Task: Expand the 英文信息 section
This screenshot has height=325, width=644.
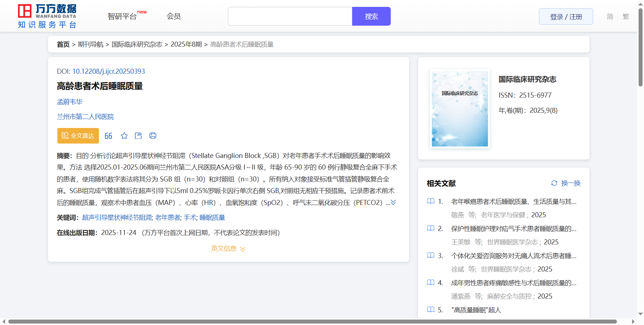Action: pos(228,249)
